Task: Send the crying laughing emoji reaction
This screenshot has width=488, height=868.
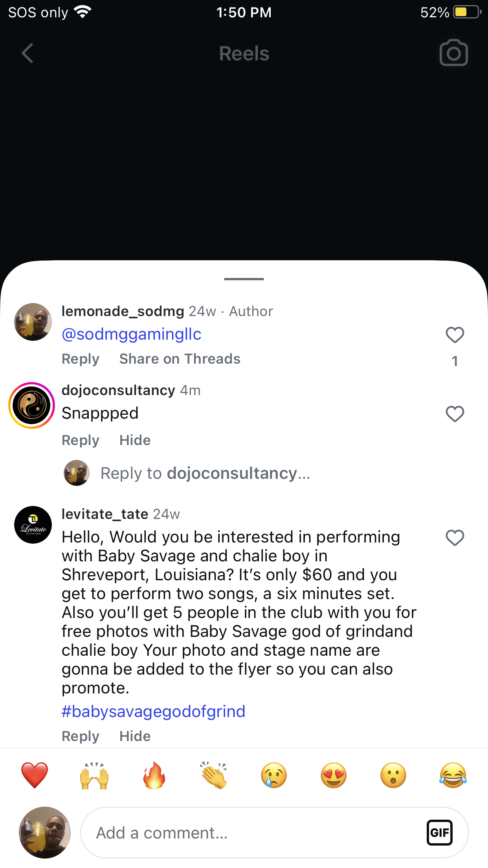Action: point(453,775)
